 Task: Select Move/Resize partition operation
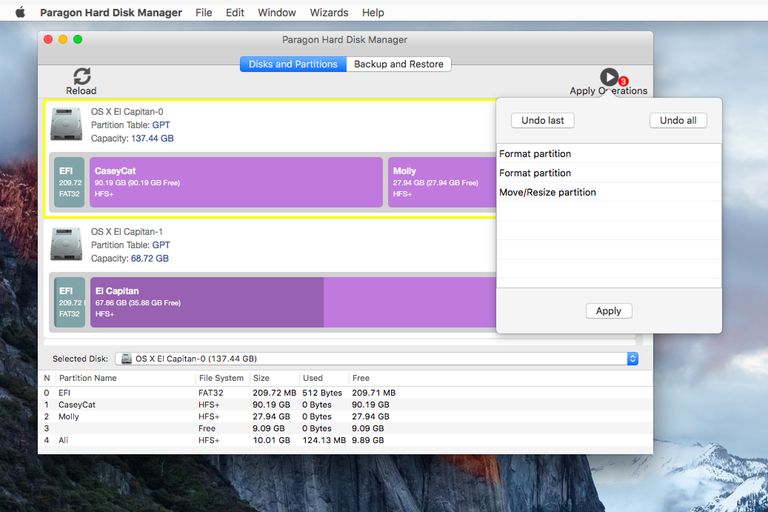(x=608, y=192)
